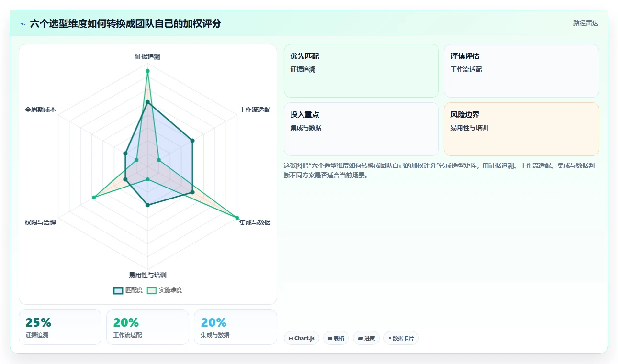This screenshot has width=618, height=364.
Task: Click 匹配度 data point on 证据追溯 axis
Action: click(147, 102)
